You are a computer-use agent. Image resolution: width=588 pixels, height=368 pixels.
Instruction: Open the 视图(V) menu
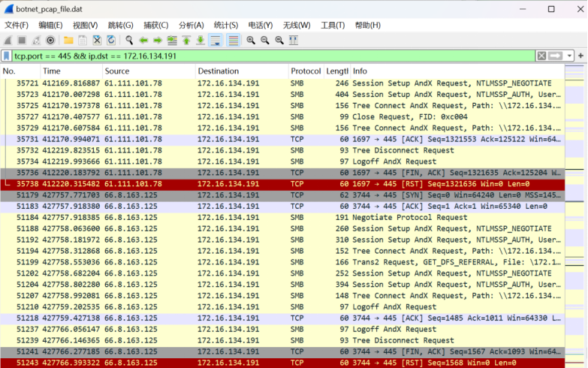85,25
